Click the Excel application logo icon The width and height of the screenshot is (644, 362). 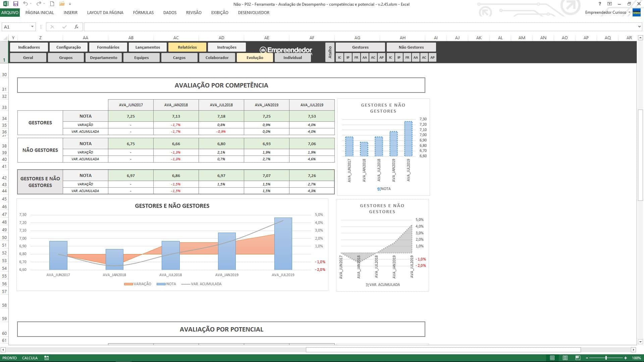6,4
